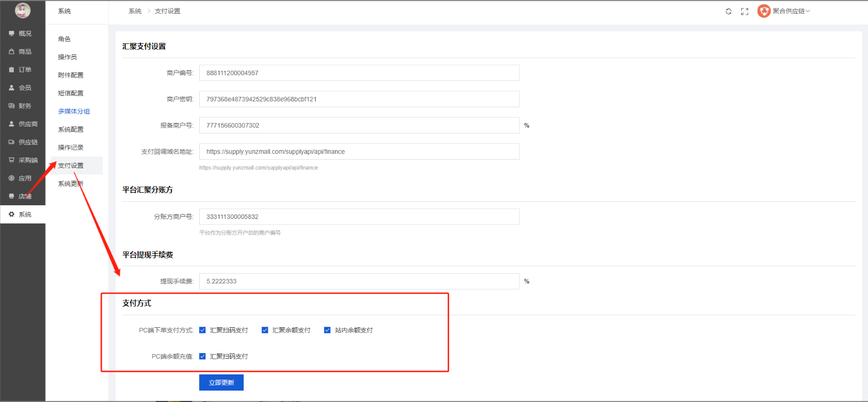The image size is (868, 402).
Task: Toggle the 站内余额支付 checkbox
Action: (328, 330)
